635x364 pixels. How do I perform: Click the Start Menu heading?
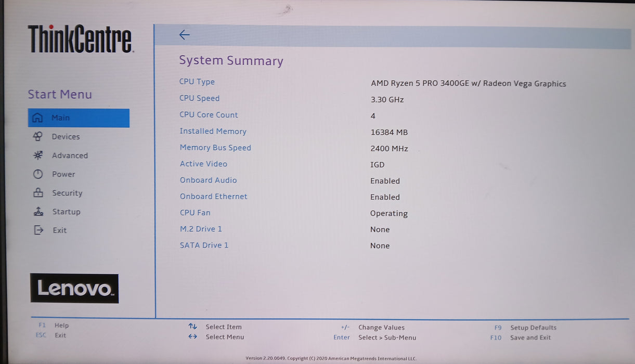60,94
